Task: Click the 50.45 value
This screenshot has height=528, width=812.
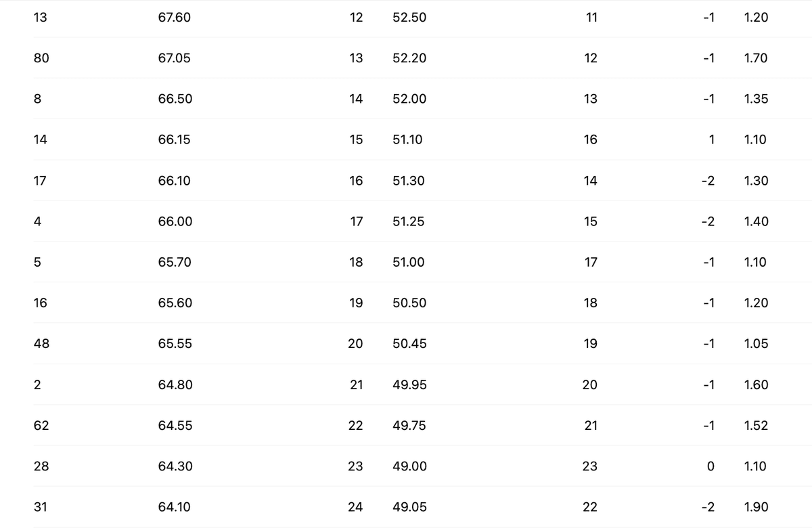Action: pyautogui.click(x=409, y=344)
